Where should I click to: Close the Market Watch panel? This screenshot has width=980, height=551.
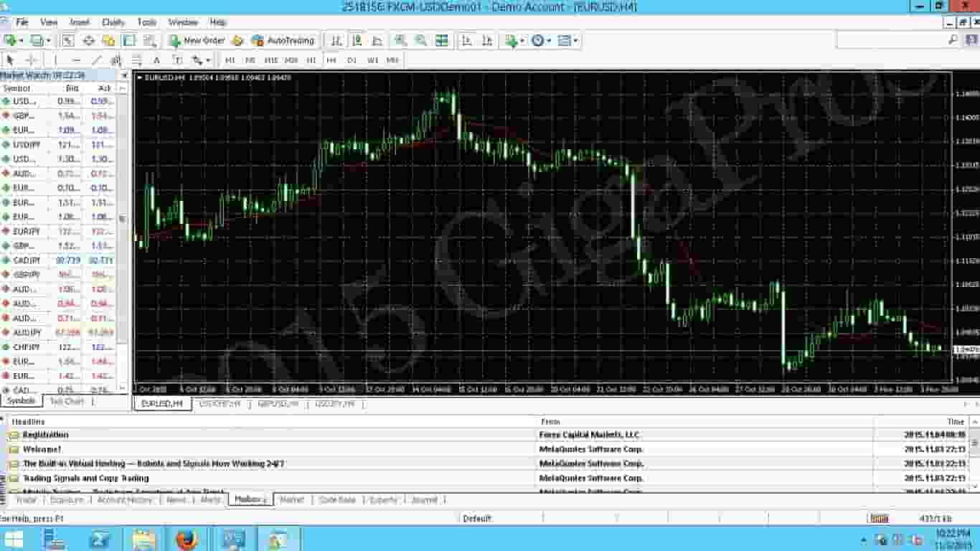coord(124,75)
